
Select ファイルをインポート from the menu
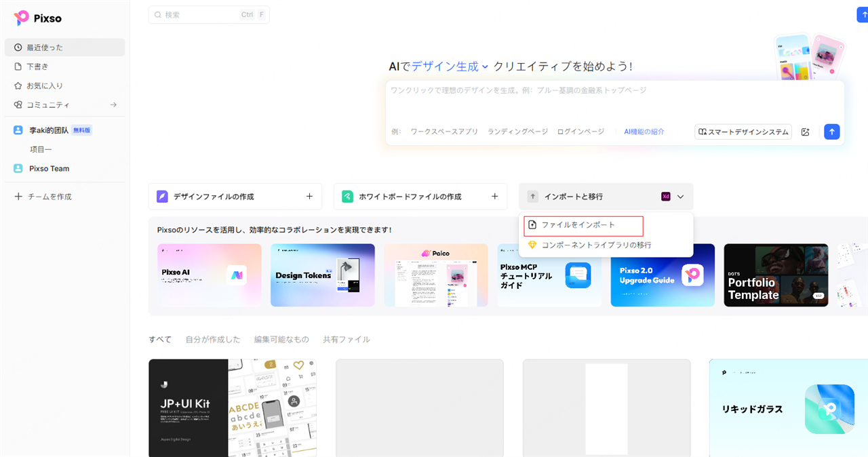pos(584,225)
